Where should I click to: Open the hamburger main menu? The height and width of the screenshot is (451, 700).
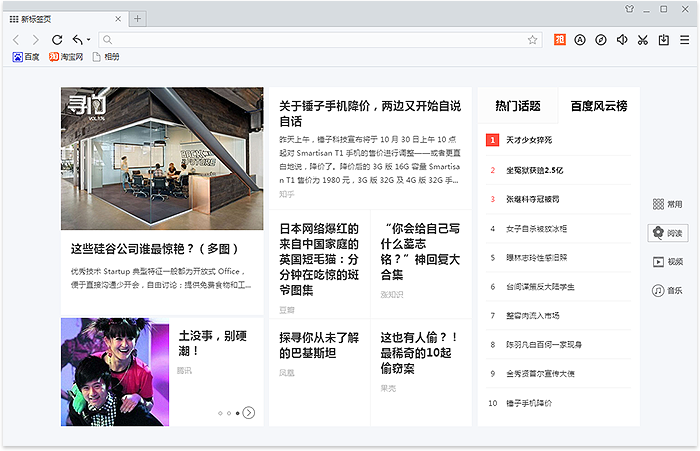click(x=684, y=40)
